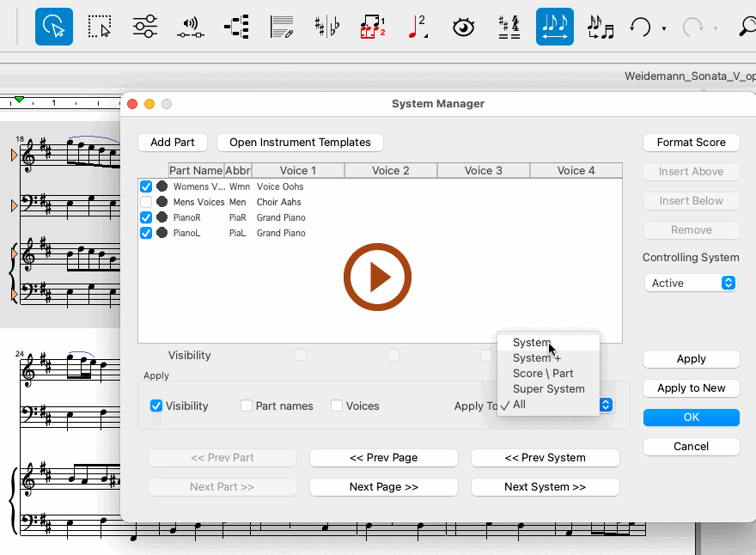Select the PiaL abbreviation cell
Screen dimensions: 756x555
click(x=237, y=233)
